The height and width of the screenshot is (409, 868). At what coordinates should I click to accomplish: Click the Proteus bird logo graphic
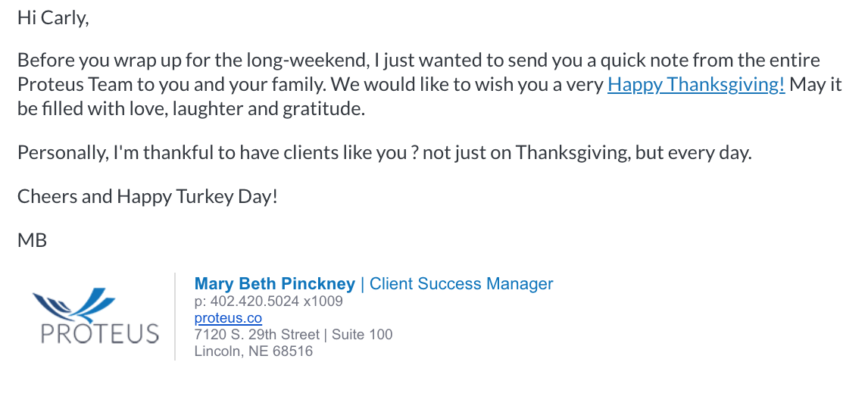tap(73, 304)
